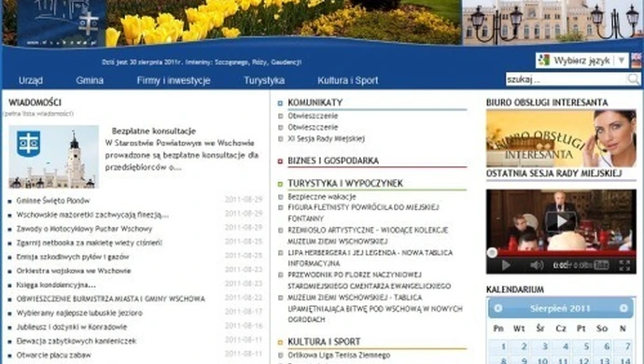Play the session video center button

click(561, 221)
